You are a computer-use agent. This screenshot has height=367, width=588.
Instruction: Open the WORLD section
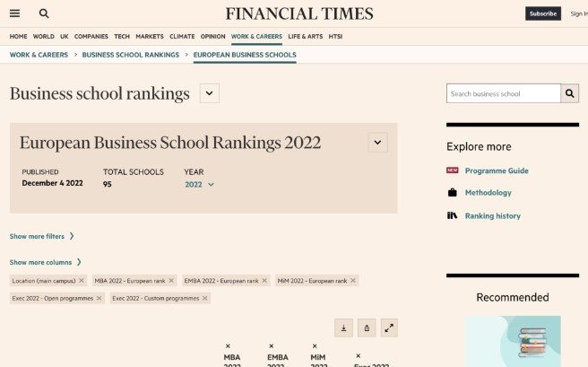(44, 37)
